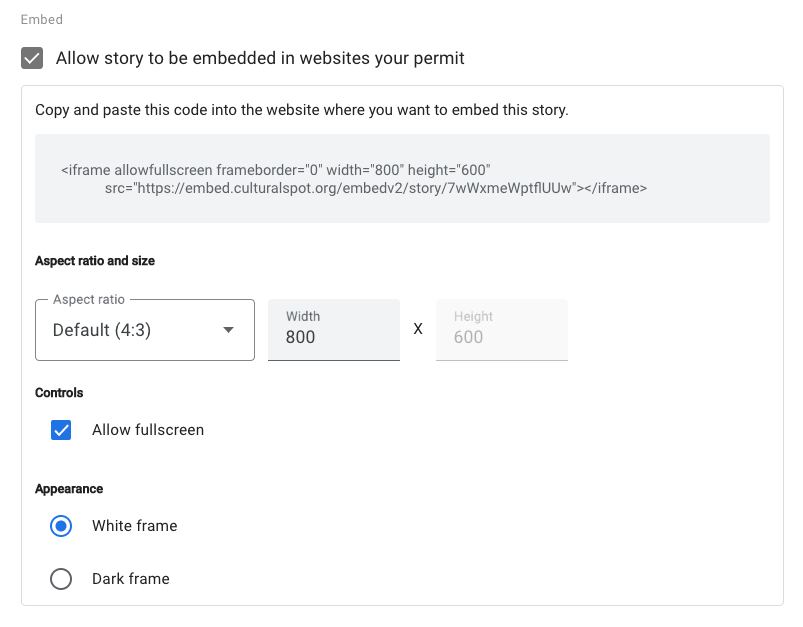Click the Allow story to be embedded label

coord(260,58)
